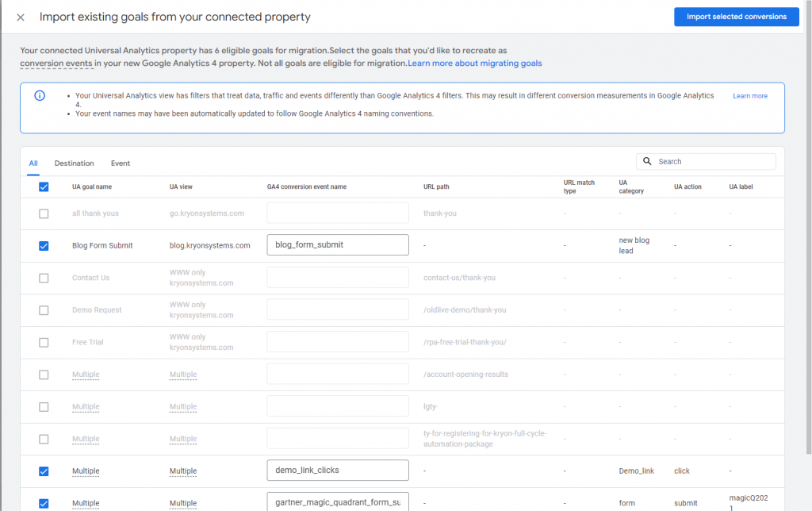The width and height of the screenshot is (812, 511).
Task: Click the info icon in the notice box
Action: (40, 96)
